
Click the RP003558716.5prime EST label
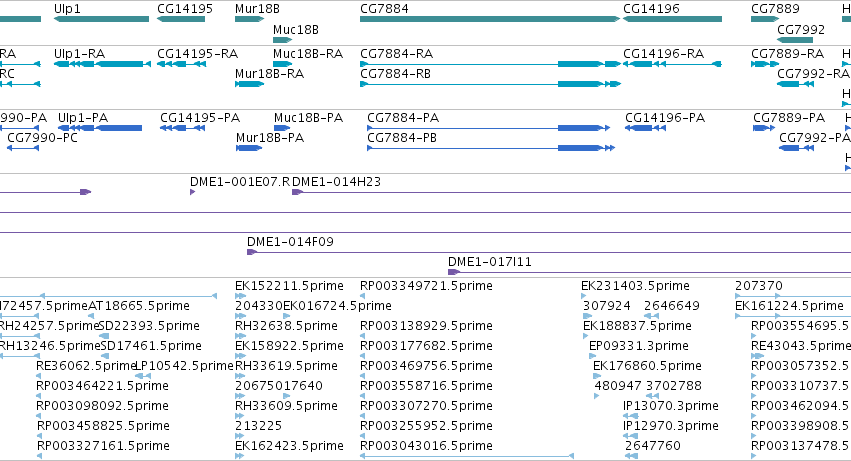pyautogui.click(x=427, y=387)
